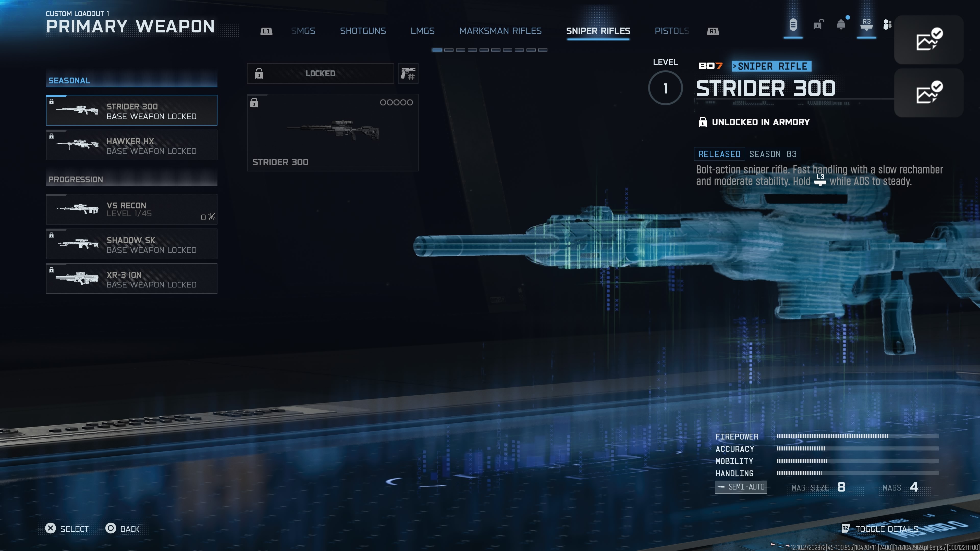
Task: Open the pill-shaped menu icon in top bar
Action: pyautogui.click(x=793, y=25)
